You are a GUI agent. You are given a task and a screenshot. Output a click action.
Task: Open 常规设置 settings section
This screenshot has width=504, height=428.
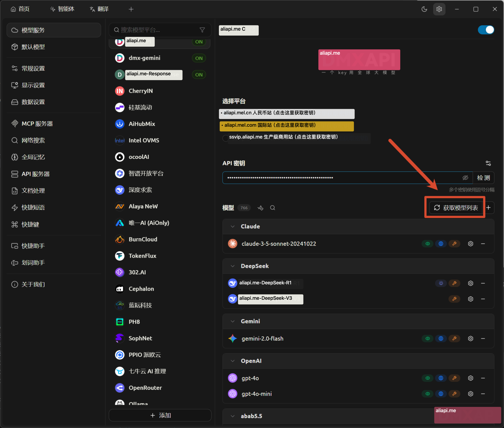54,68
